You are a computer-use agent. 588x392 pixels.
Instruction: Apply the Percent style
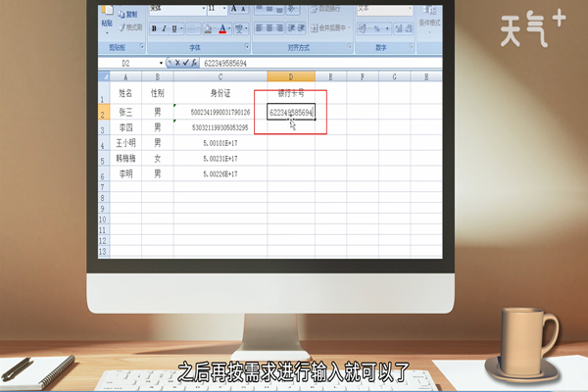pos(376,28)
